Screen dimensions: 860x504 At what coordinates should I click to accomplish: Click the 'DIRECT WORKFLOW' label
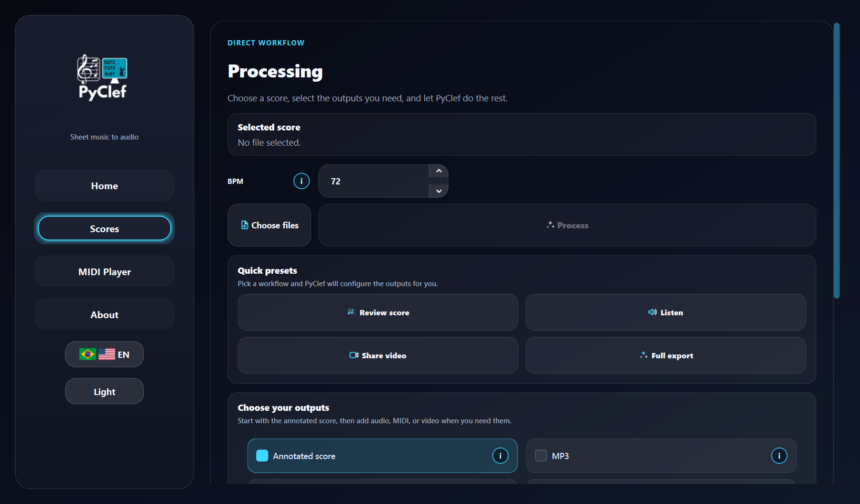click(266, 43)
